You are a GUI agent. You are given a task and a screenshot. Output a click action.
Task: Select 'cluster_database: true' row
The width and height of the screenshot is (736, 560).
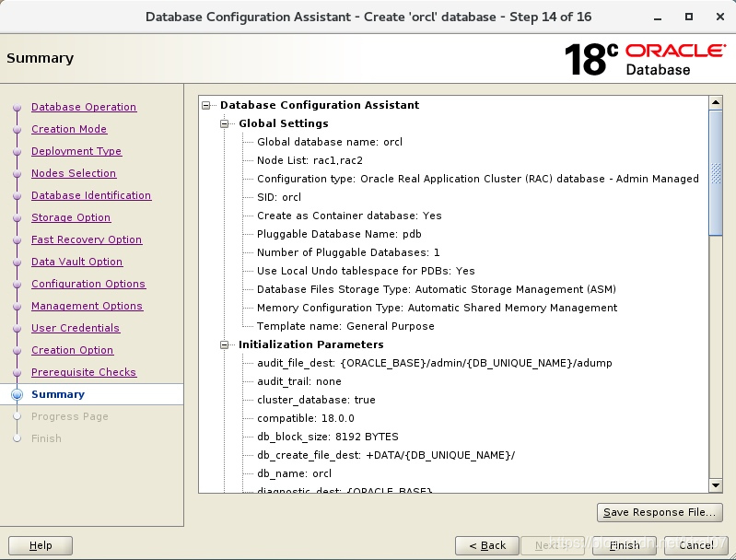316,400
